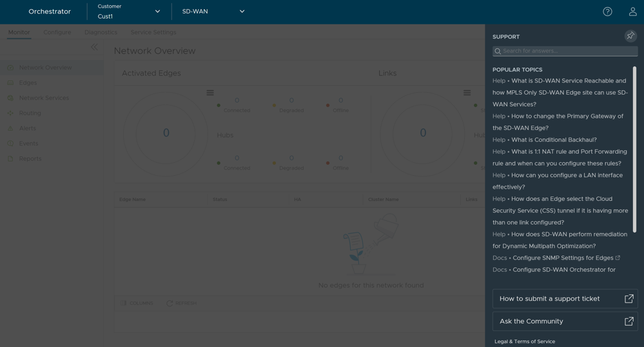
Task: Click the help question mark icon
Action: coord(607,12)
